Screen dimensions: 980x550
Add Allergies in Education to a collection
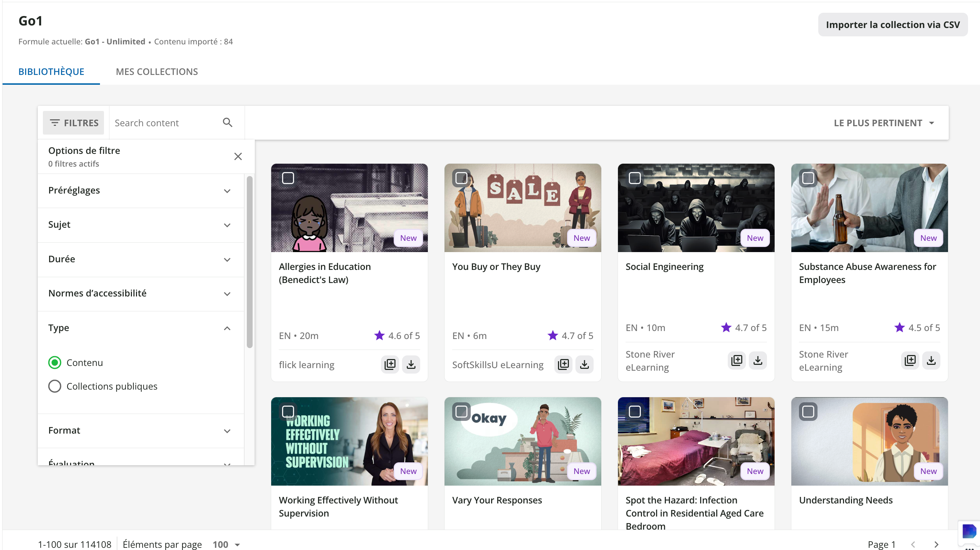[390, 364]
